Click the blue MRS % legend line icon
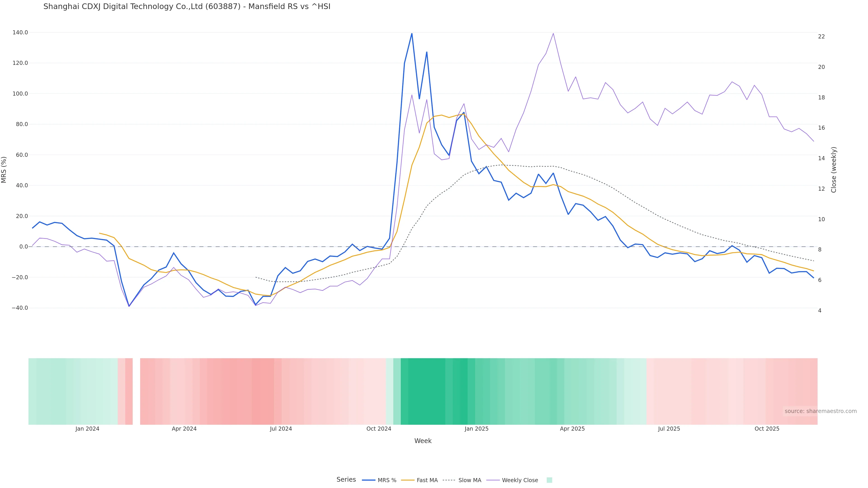Image resolution: width=868 pixels, height=488 pixels. click(x=369, y=480)
